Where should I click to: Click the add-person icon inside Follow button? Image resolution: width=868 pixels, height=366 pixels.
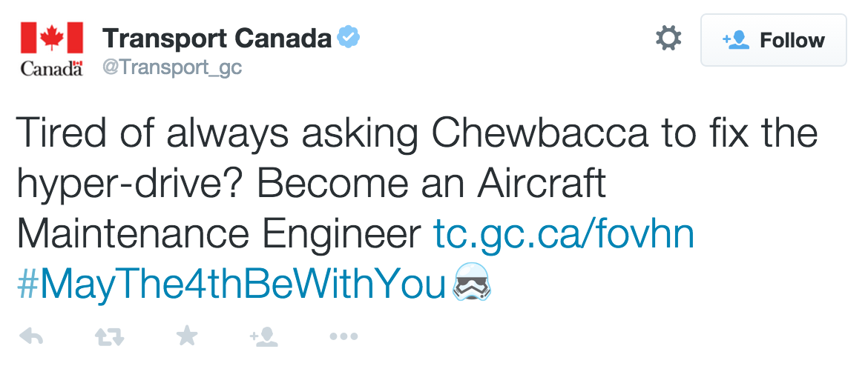735,40
